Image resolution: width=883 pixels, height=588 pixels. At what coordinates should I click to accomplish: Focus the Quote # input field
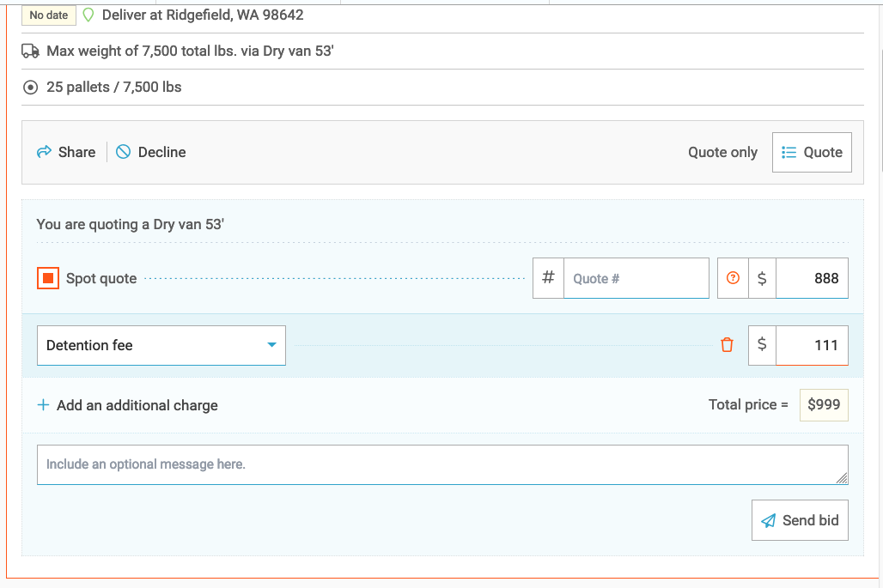click(x=635, y=278)
